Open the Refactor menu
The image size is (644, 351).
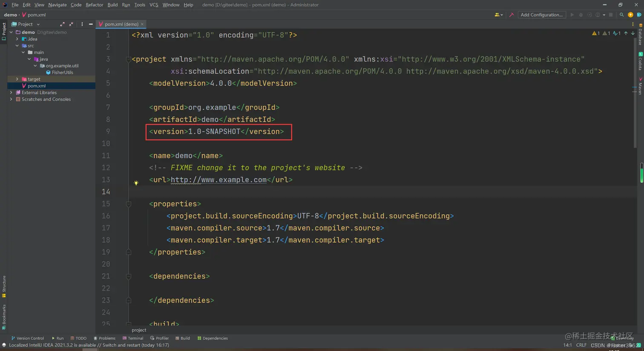point(94,5)
